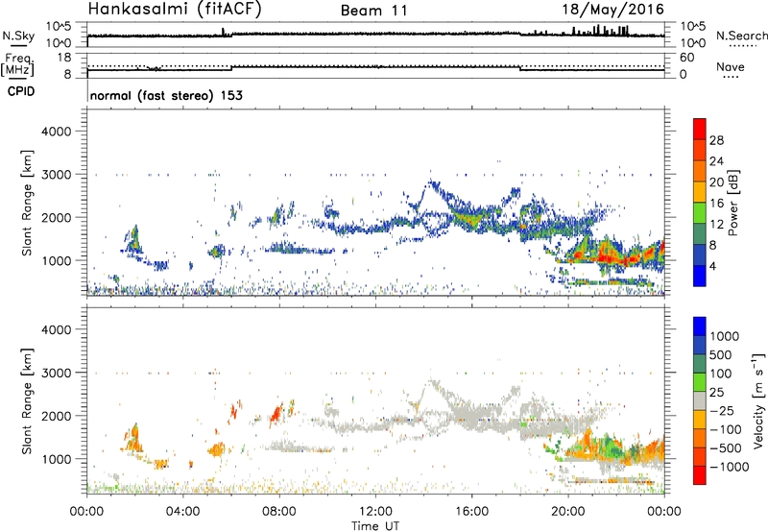Click "Slant Range [km]" label of velocity panel
Screen dimensions: 768x532
pos(27,400)
